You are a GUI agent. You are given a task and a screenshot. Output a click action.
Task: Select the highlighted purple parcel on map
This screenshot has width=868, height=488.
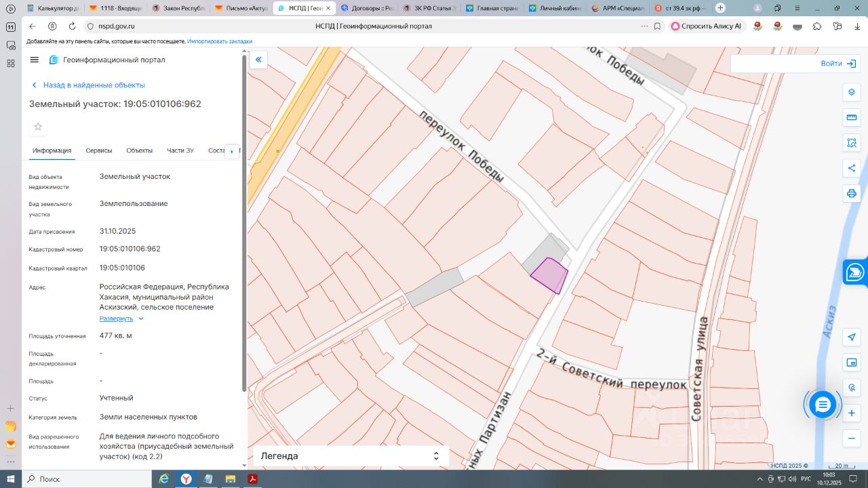(x=549, y=275)
